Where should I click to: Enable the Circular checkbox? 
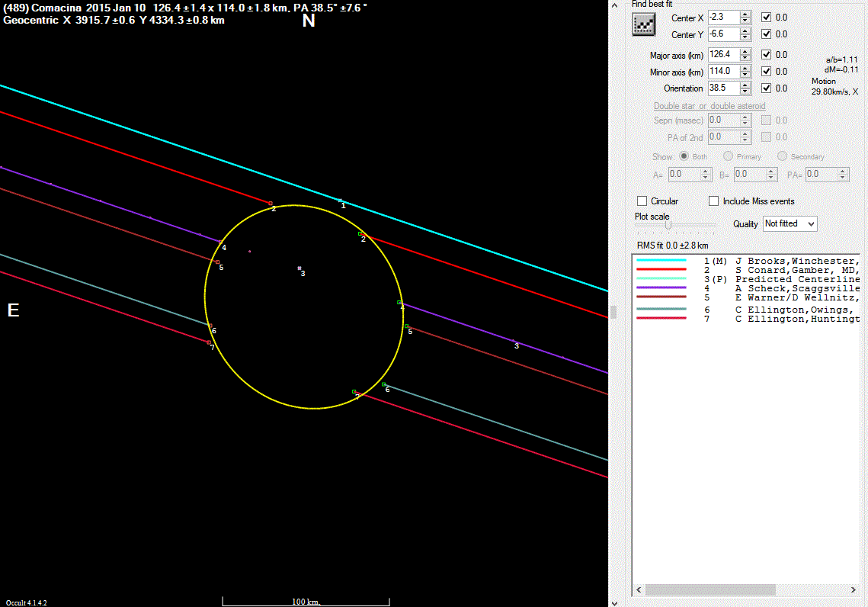pos(642,201)
